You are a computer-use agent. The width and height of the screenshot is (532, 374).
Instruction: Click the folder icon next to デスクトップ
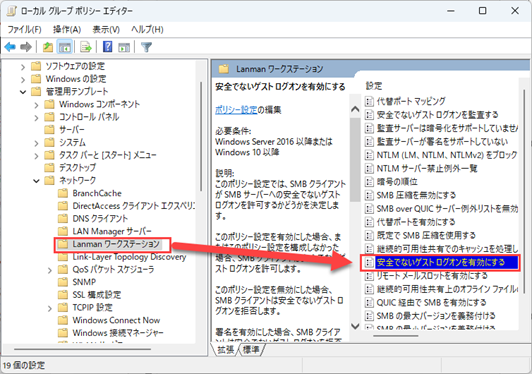50,167
